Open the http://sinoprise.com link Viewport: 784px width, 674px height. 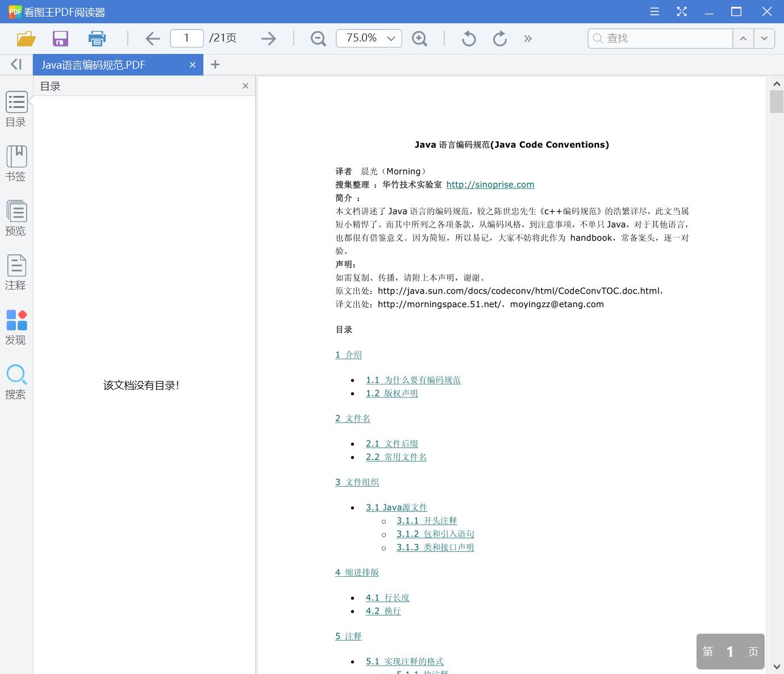tap(490, 185)
